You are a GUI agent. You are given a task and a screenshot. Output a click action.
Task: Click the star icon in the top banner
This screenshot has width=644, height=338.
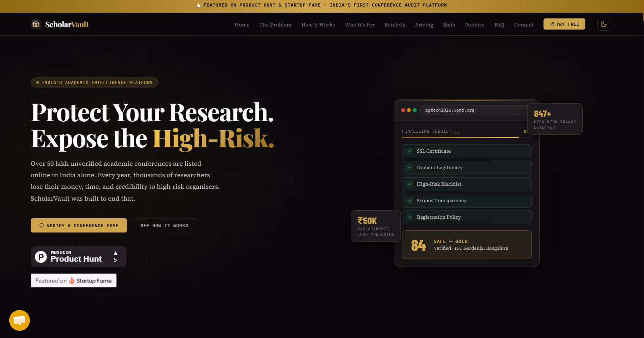point(199,5)
